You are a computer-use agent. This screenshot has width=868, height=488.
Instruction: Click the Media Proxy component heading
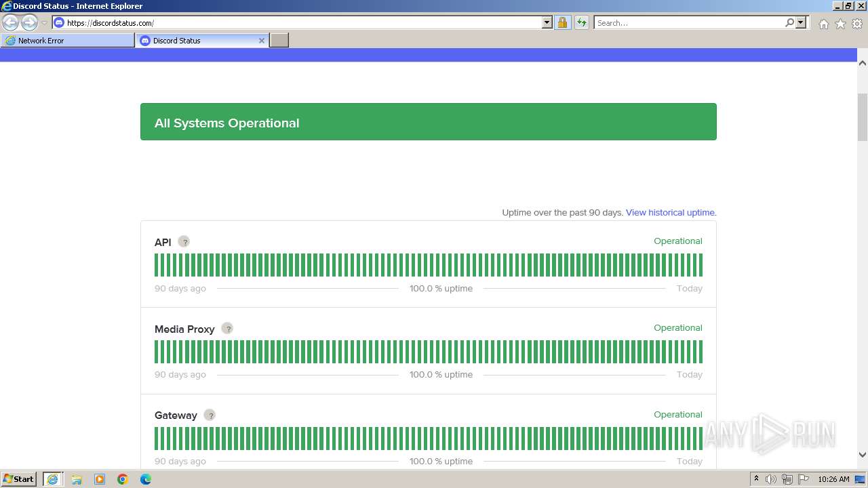[x=184, y=329]
